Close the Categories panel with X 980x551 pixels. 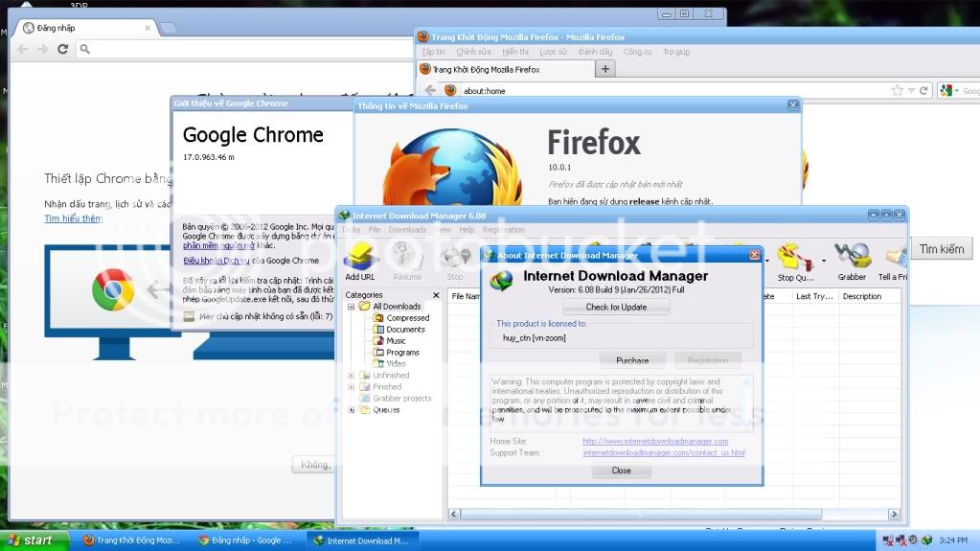tap(437, 295)
